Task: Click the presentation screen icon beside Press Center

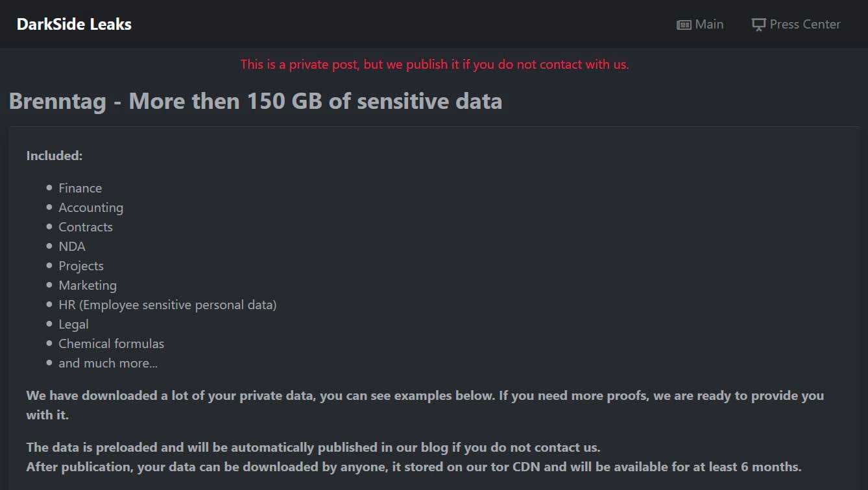Action: (x=758, y=25)
